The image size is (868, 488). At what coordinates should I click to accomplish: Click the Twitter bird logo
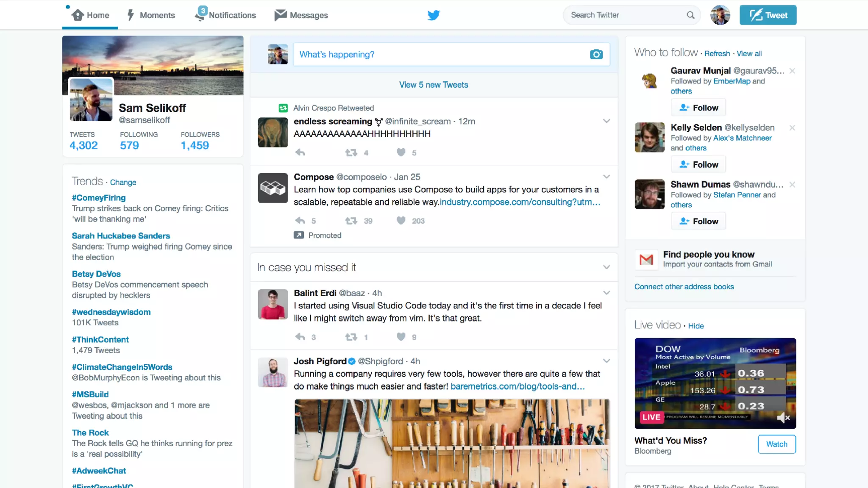(434, 15)
